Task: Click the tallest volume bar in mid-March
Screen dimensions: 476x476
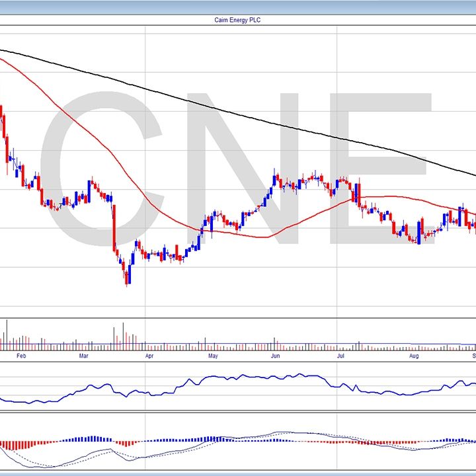Action: point(123,334)
